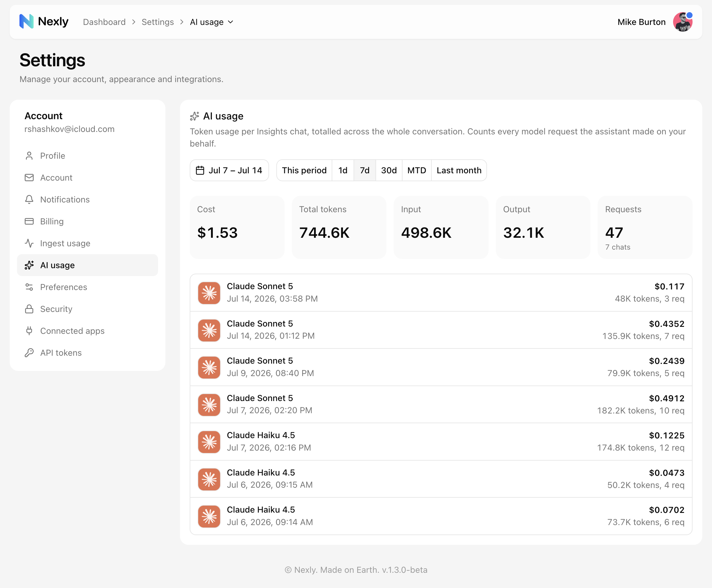This screenshot has height=588, width=712.
Task: Click '182.2K tokens, 10 req' value
Action: click(x=641, y=410)
